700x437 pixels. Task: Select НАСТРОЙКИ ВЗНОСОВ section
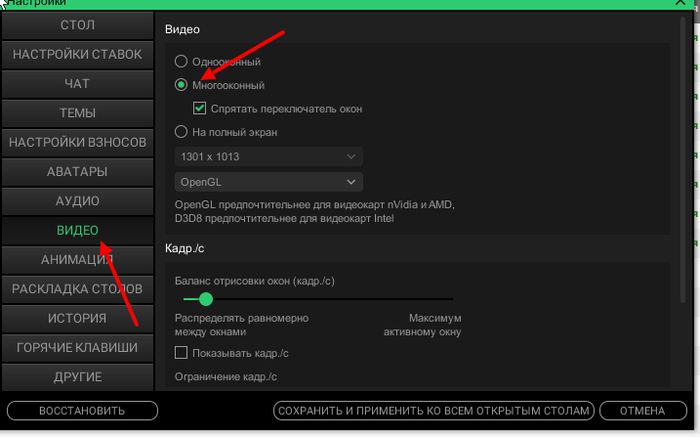coord(78,142)
